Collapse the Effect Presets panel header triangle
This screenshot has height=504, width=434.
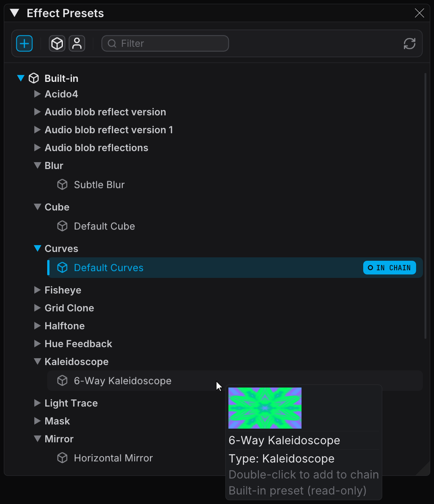pyautogui.click(x=14, y=13)
